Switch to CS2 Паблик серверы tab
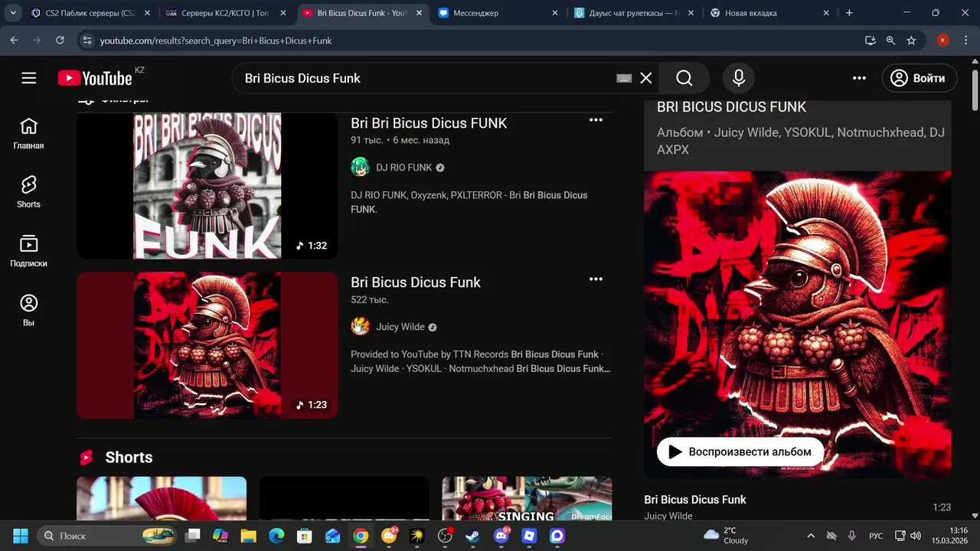This screenshot has height=551, width=980. (x=90, y=13)
